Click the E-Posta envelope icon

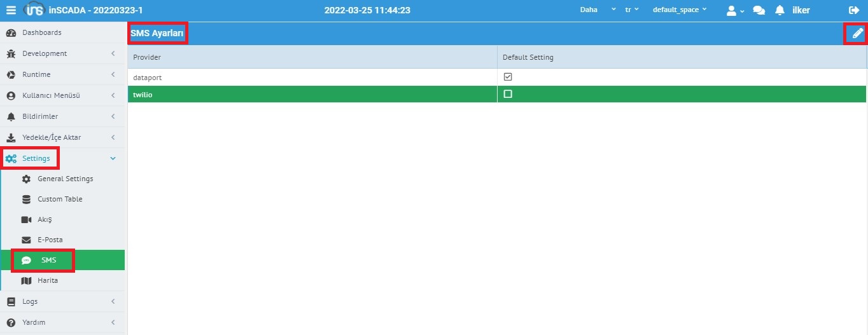pyautogui.click(x=26, y=240)
